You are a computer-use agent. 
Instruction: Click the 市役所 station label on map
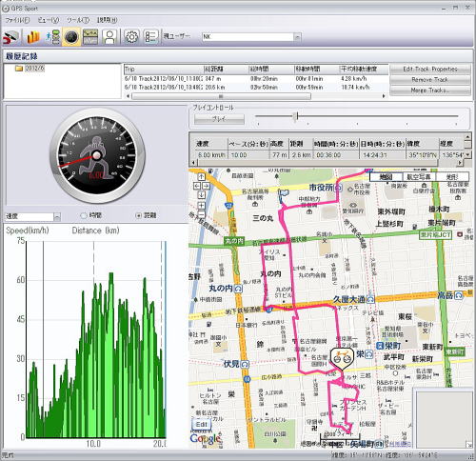tap(321, 188)
